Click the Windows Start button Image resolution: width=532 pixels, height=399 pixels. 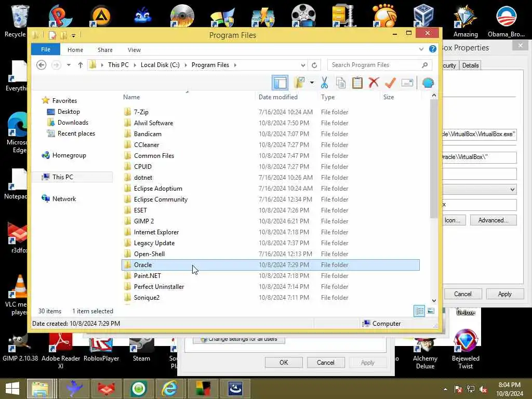pos(12,389)
